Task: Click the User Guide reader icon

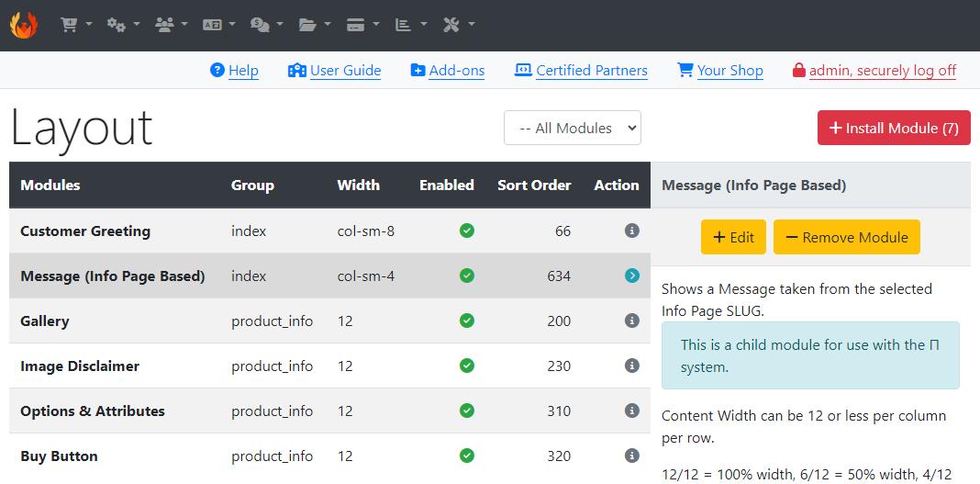Action: 297,70
